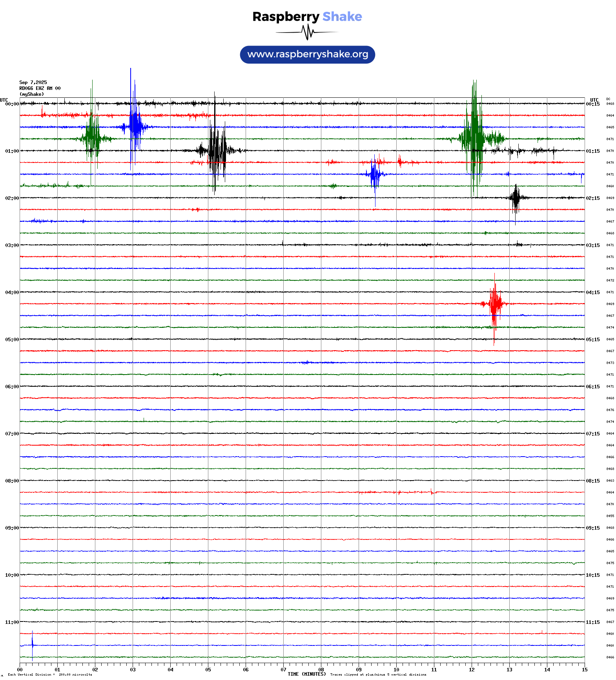Click the 06:00 hour label on left axis
This screenshot has width=616, height=680.
pos(12,387)
